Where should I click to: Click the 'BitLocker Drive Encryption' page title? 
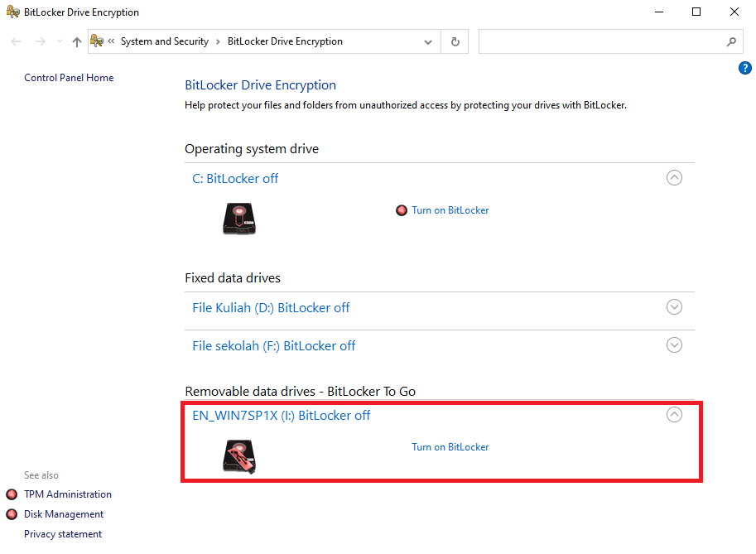pos(260,84)
